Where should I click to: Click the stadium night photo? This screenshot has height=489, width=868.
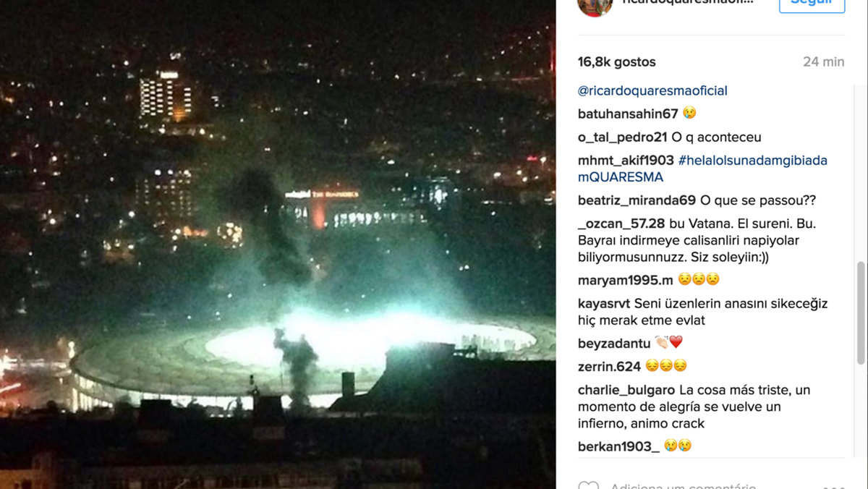278,244
